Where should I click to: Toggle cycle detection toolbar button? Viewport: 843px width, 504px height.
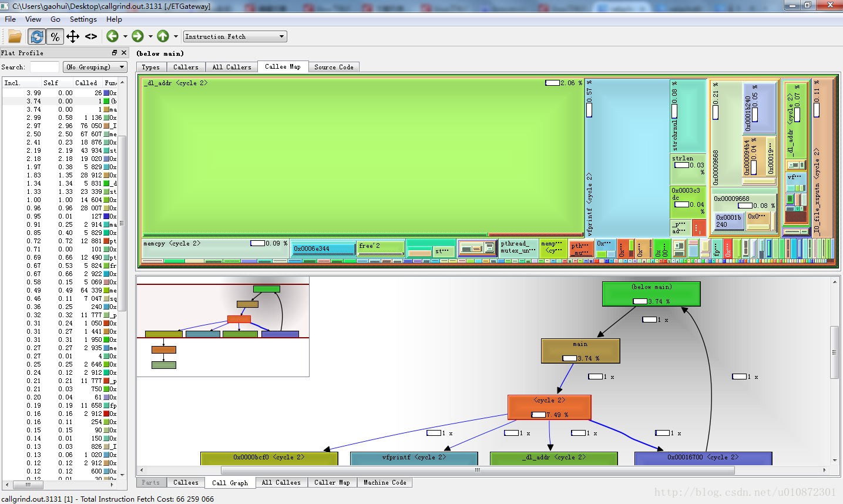pos(36,36)
